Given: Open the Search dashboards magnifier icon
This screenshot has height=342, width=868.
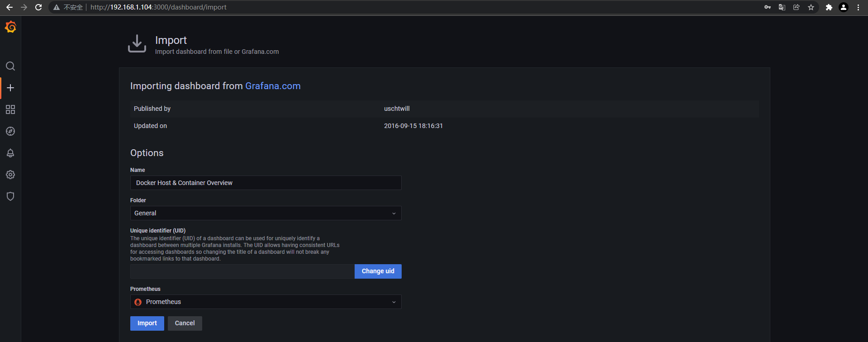Looking at the screenshot, I should [x=10, y=66].
